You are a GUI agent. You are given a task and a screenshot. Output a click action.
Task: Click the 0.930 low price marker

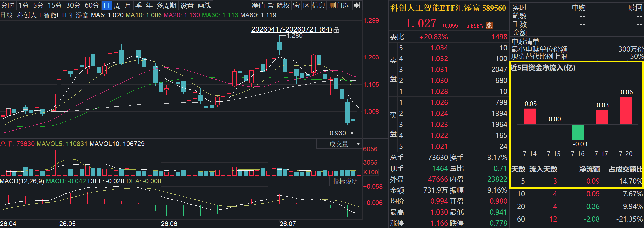[338, 133]
